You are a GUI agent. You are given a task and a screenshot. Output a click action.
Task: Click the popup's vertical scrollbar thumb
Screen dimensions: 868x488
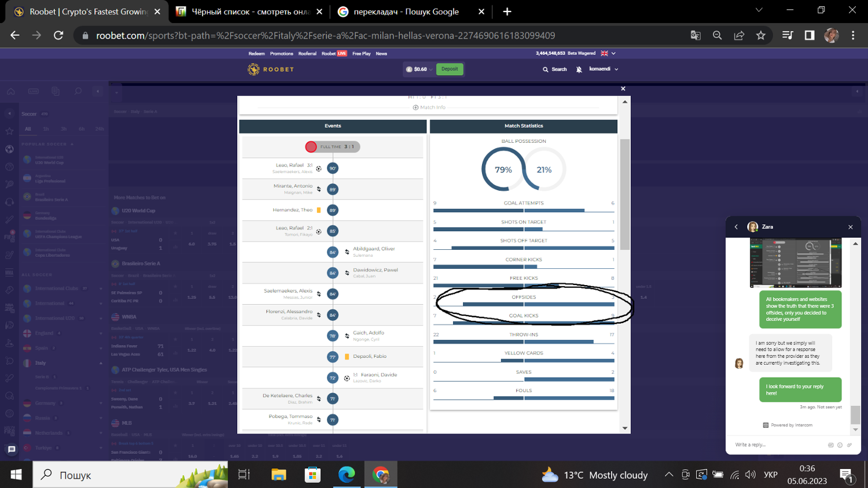624,194
